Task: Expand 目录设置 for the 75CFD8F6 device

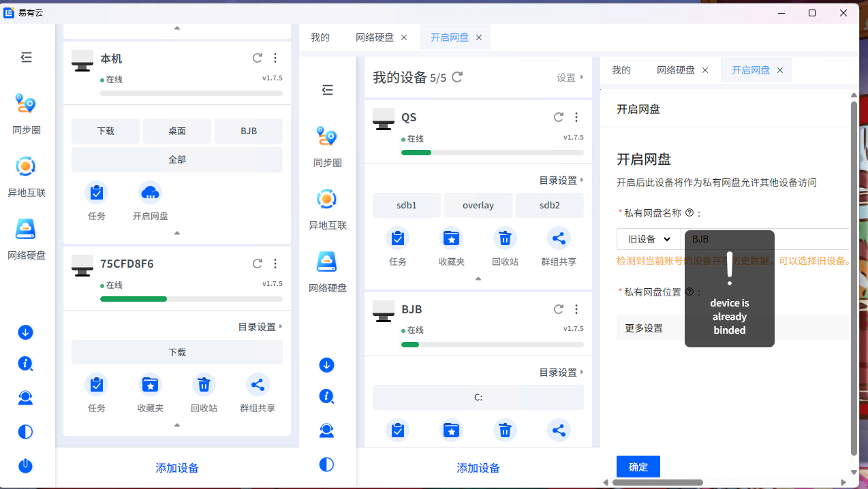Action: (x=260, y=327)
